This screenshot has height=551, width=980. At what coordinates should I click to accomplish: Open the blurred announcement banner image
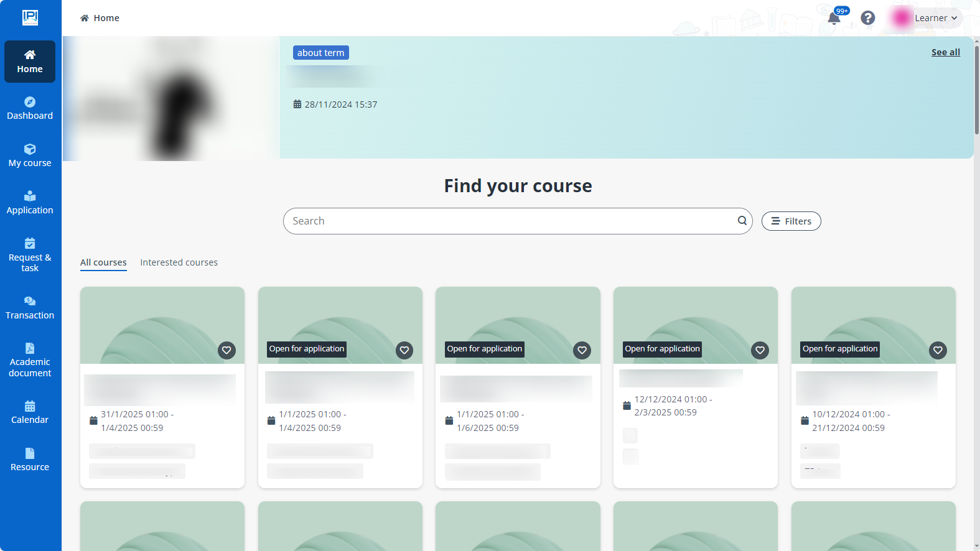[171, 98]
